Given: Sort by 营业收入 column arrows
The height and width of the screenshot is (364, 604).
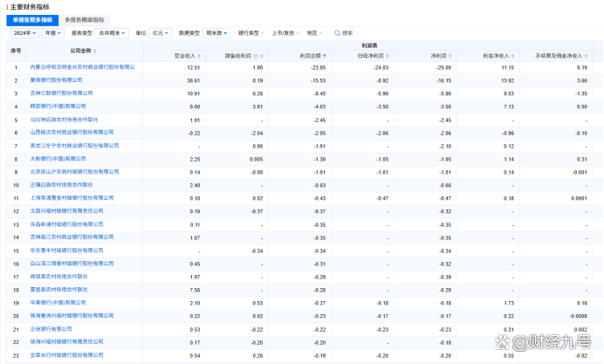Looking at the screenshot, I should tap(199, 56).
